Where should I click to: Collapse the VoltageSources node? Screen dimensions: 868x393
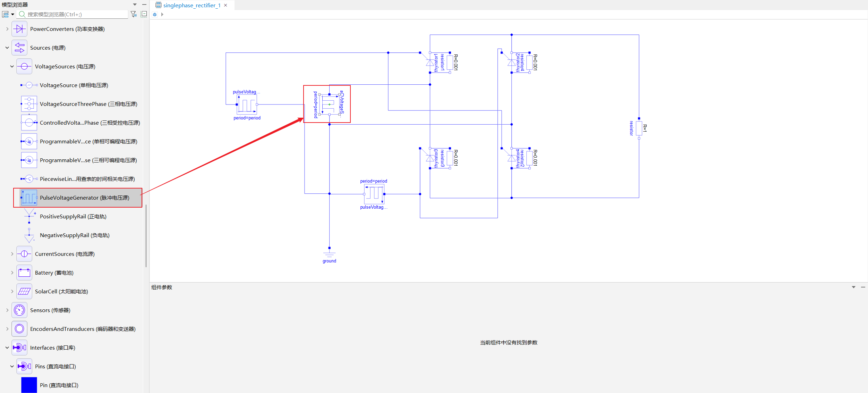[12, 66]
